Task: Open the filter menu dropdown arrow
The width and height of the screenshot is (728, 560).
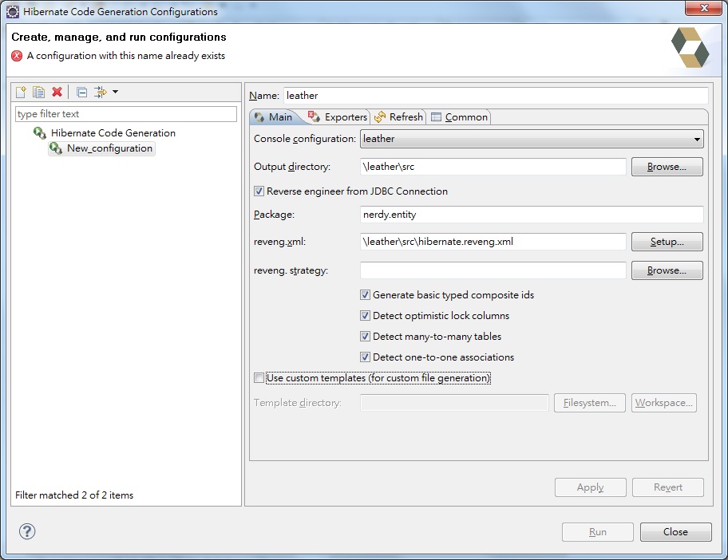Action: click(115, 92)
